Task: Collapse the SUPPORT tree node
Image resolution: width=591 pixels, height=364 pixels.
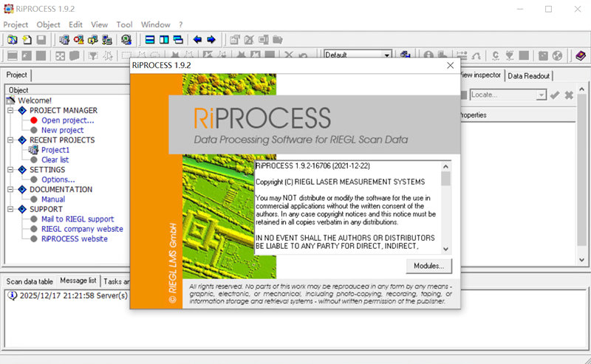Action: coord(10,209)
